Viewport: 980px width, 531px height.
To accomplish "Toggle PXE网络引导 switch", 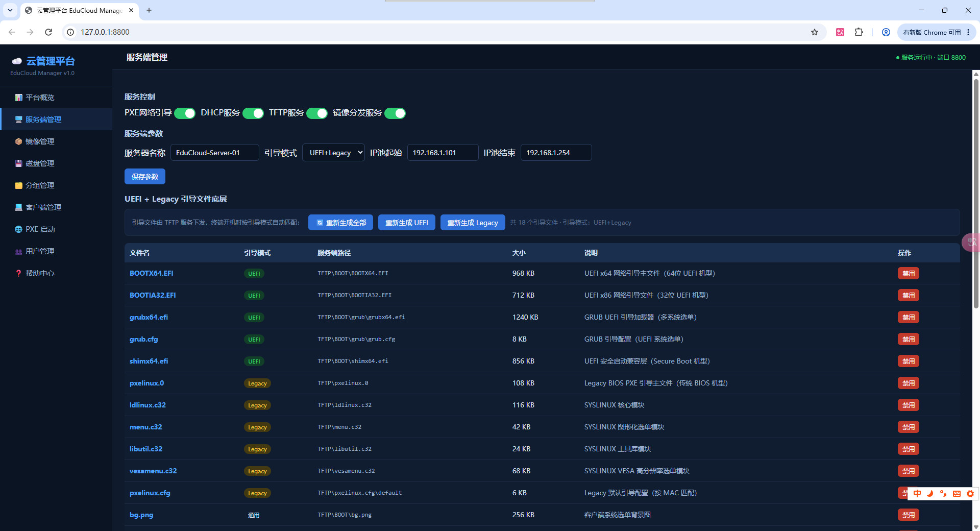I will (x=185, y=113).
